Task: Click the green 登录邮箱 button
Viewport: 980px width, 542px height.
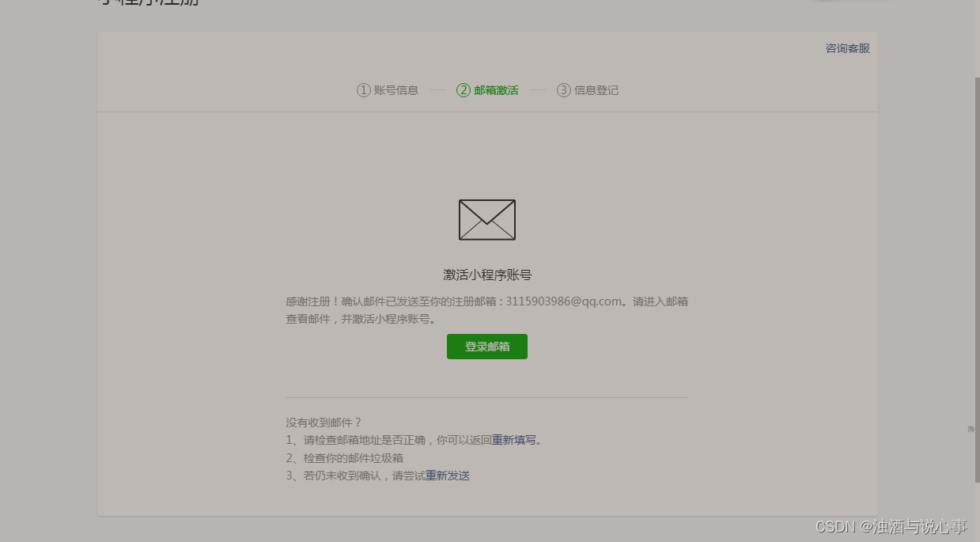Action: click(x=487, y=347)
